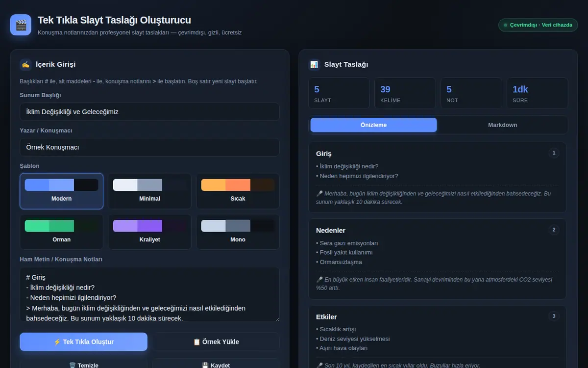
Task: Generate slides with Tek Tıkla Oluştur
Action: tap(84, 342)
